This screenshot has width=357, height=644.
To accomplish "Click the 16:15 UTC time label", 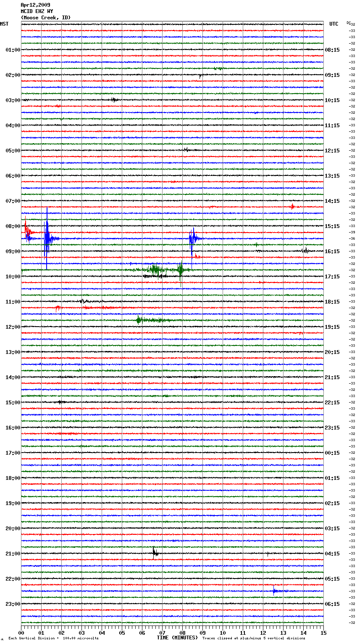I will pyautogui.click(x=332, y=251).
